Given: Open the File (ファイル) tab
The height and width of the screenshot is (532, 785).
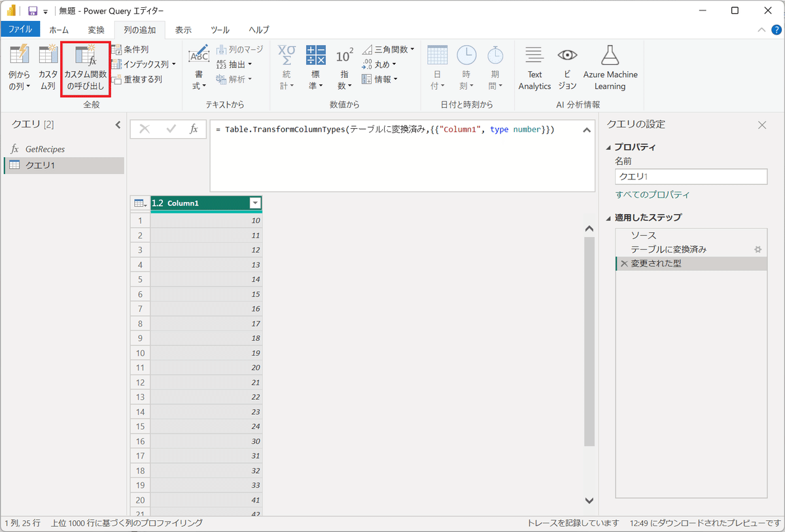Looking at the screenshot, I should [x=20, y=29].
